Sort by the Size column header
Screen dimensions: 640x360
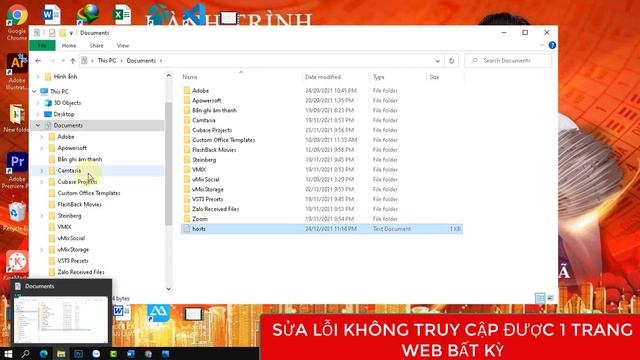tap(445, 77)
